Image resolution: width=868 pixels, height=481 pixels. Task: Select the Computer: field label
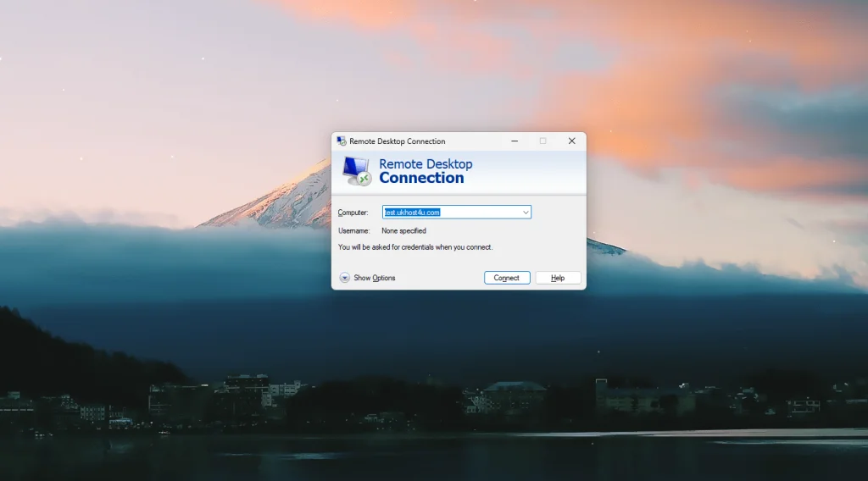[x=353, y=213]
